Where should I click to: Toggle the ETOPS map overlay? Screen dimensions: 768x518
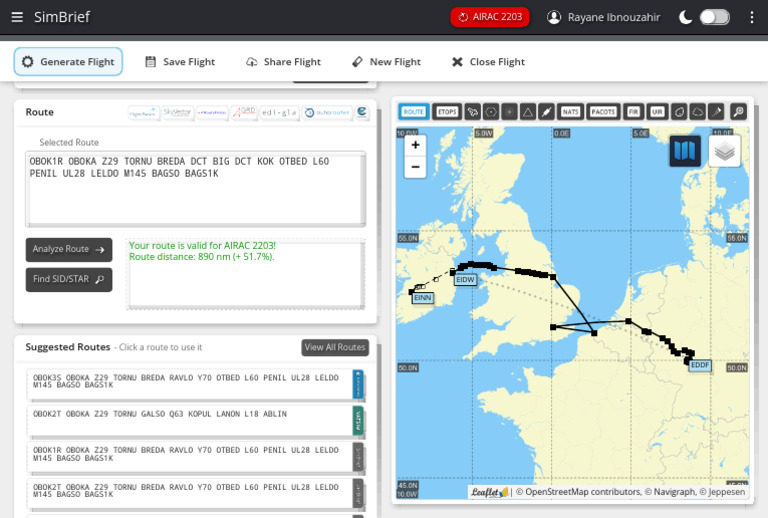447,111
